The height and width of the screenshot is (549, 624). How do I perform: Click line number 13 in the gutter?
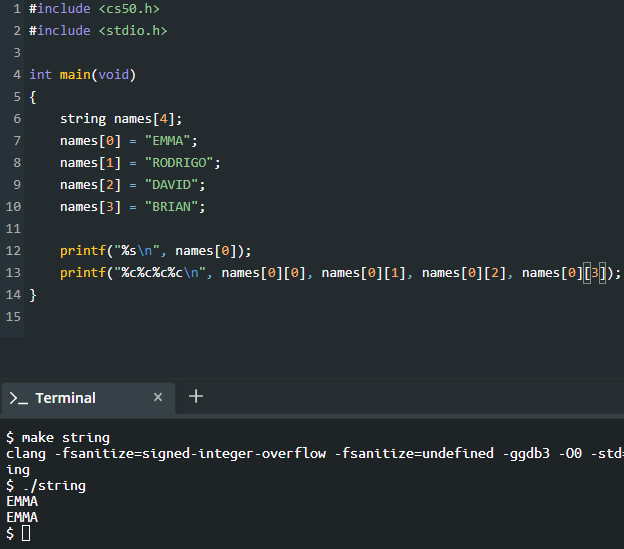point(13,273)
